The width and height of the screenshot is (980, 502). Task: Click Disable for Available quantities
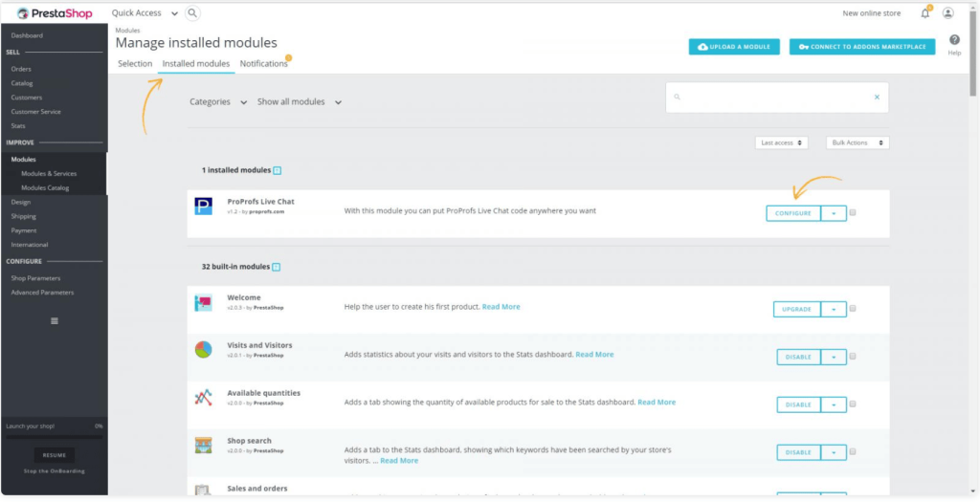[799, 404]
